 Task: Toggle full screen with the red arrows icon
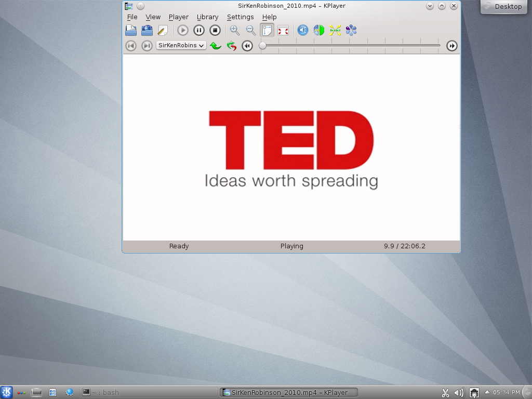click(283, 30)
